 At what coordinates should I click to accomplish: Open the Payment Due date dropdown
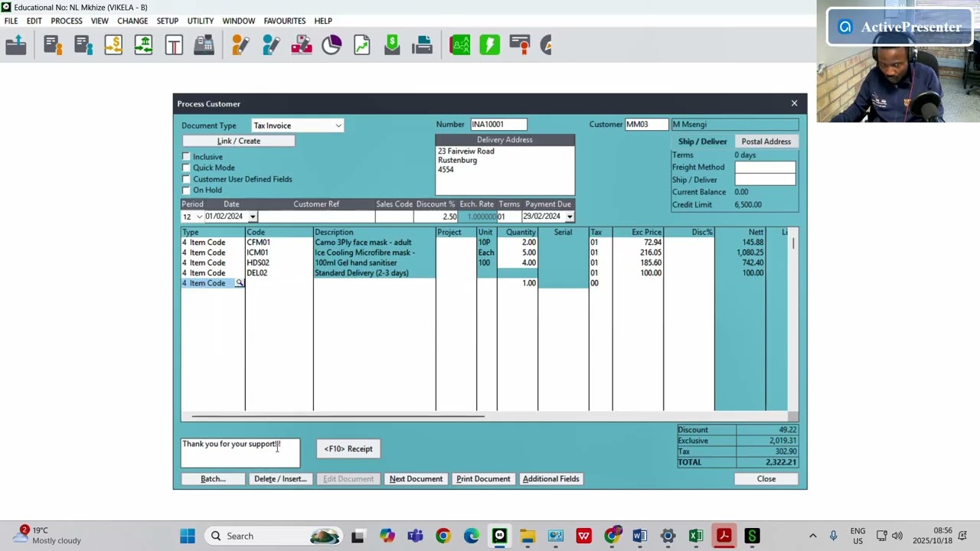tap(569, 217)
